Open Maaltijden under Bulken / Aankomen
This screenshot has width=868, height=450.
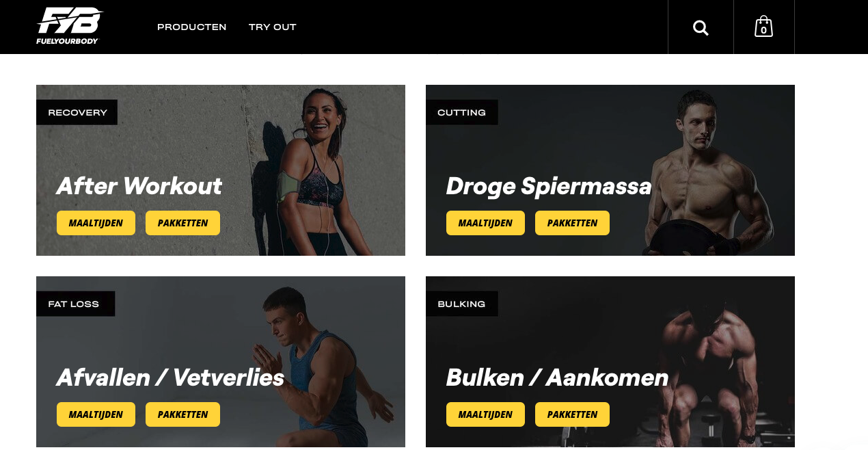coord(485,414)
